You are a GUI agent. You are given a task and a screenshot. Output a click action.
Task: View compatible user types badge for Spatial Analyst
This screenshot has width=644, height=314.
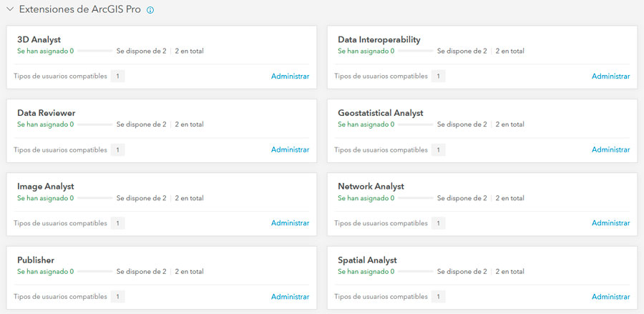point(438,296)
